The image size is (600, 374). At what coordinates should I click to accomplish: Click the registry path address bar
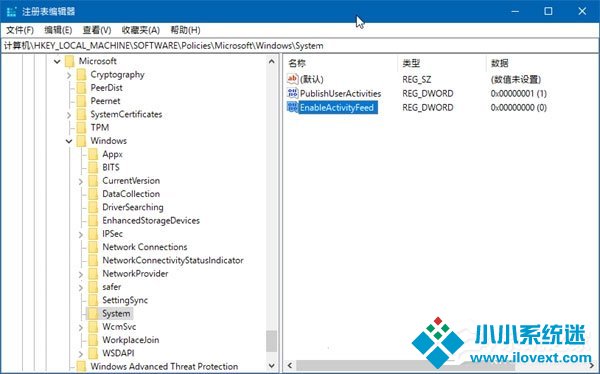(x=300, y=46)
